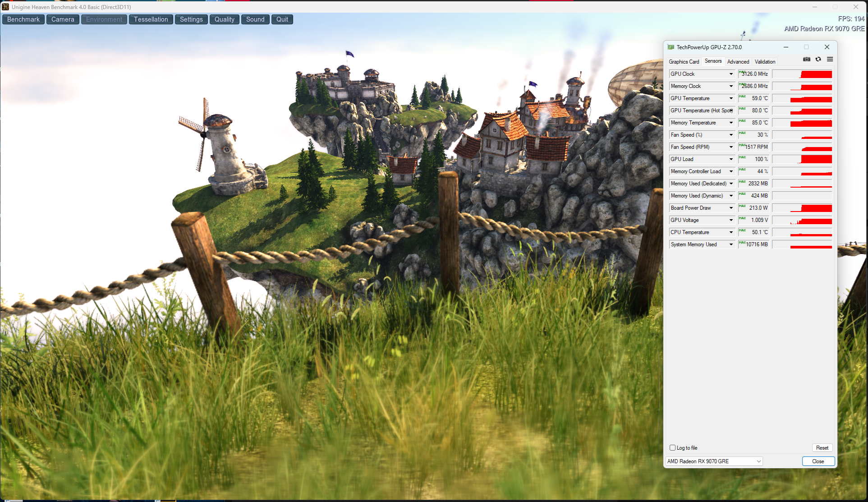Expand the Memory Clock sensor dropdown

pos(731,86)
